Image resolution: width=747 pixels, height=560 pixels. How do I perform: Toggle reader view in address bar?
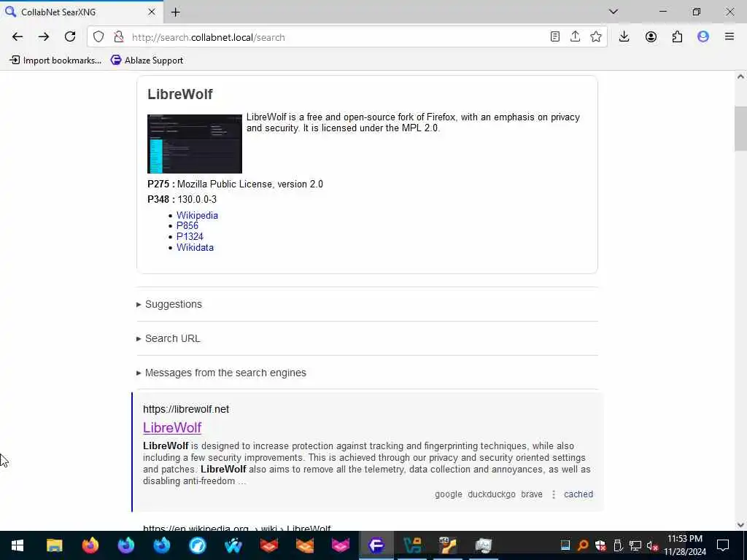(x=554, y=36)
